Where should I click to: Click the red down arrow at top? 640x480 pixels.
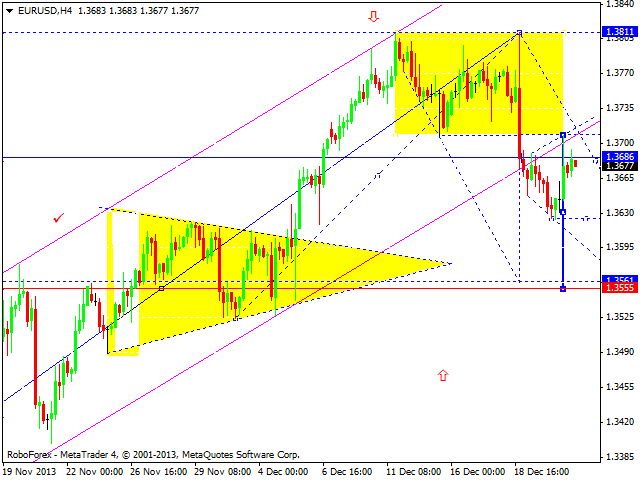point(373,17)
